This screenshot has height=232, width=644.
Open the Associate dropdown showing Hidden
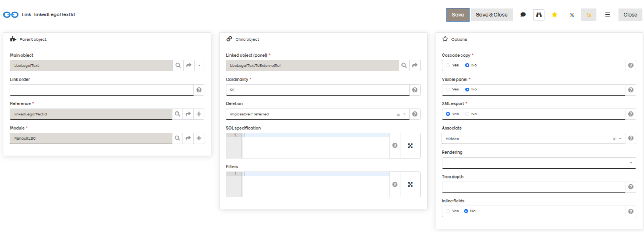[620, 139]
